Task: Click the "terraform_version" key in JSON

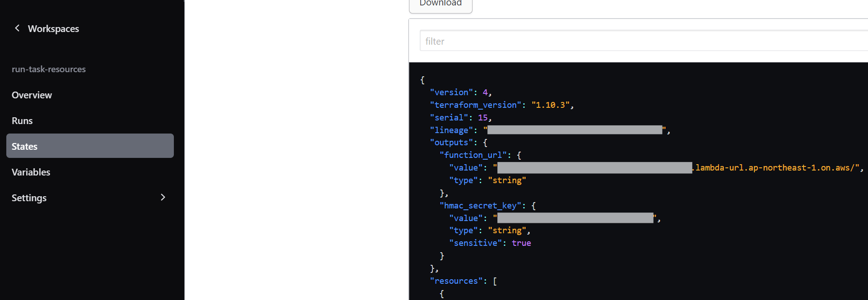Action: coord(475,105)
